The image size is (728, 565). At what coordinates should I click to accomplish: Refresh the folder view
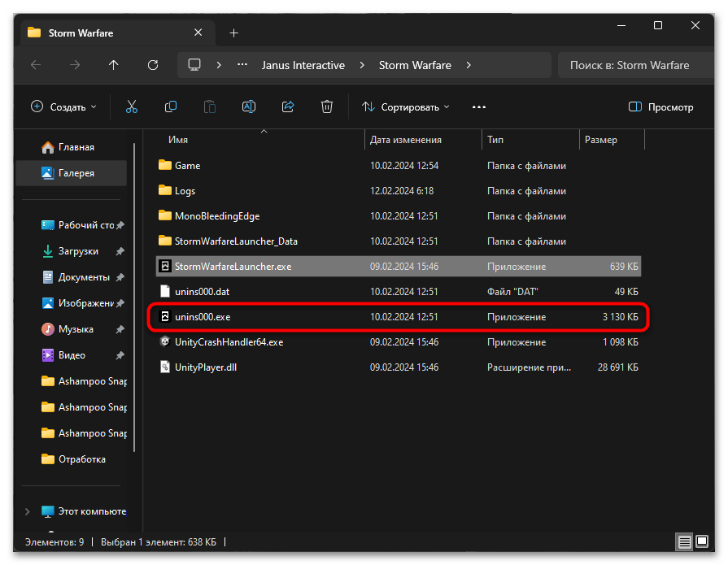[153, 65]
